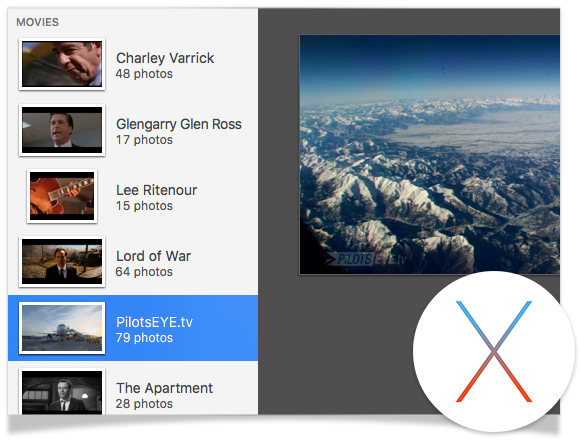Click the 'Glengarry Glen Ross' title text
Viewport: 580px width, 440px height.
coord(179,124)
